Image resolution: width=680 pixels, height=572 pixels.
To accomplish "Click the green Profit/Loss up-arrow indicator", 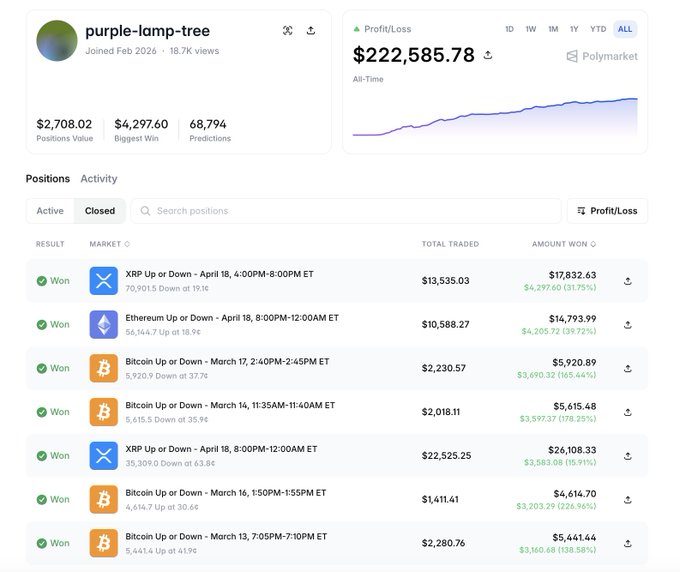I will tap(356, 29).
